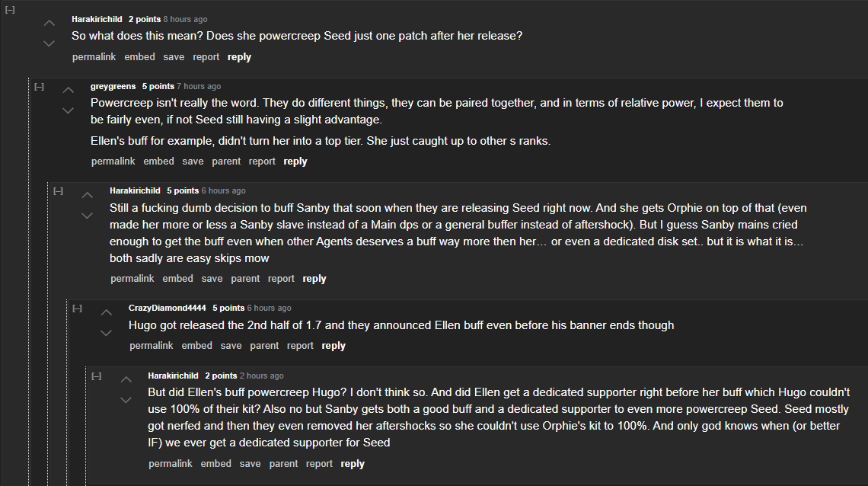This screenshot has height=486, width=868.
Task: Upvote CrazyDiamond4444's comment about Hugo
Action: point(107,313)
